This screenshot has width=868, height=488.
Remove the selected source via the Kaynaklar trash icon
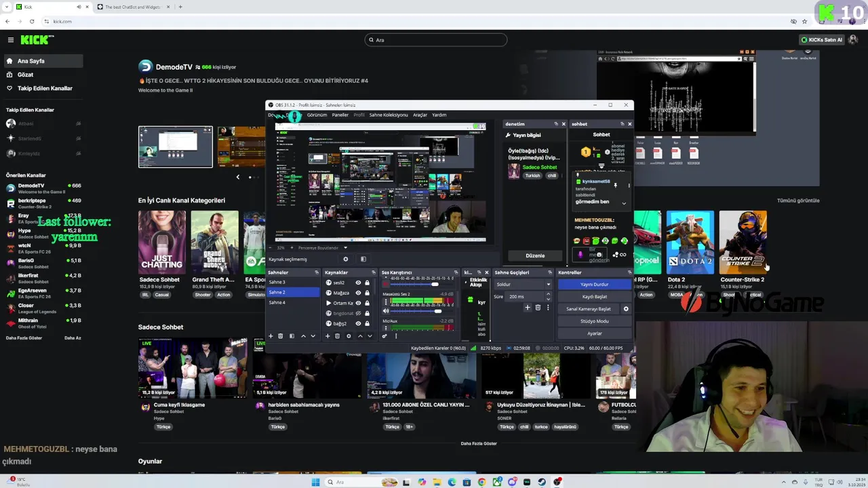click(337, 336)
